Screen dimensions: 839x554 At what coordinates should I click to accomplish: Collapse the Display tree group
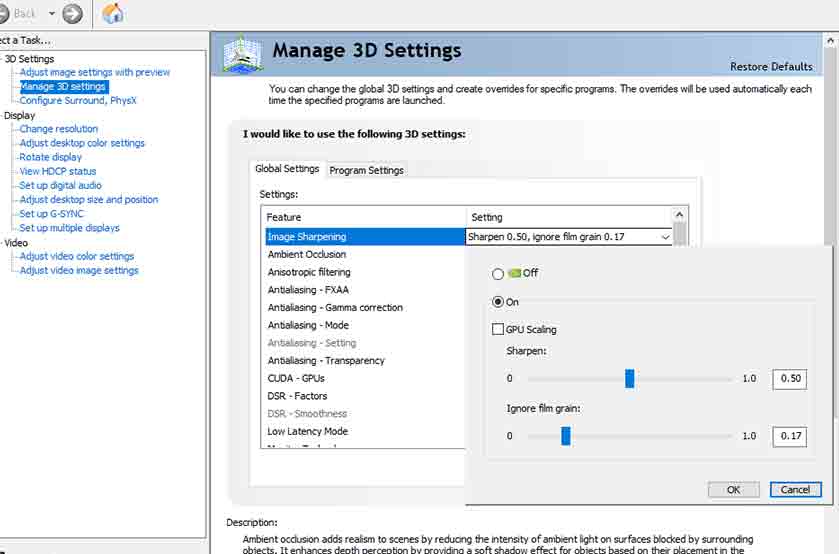click(x=19, y=115)
